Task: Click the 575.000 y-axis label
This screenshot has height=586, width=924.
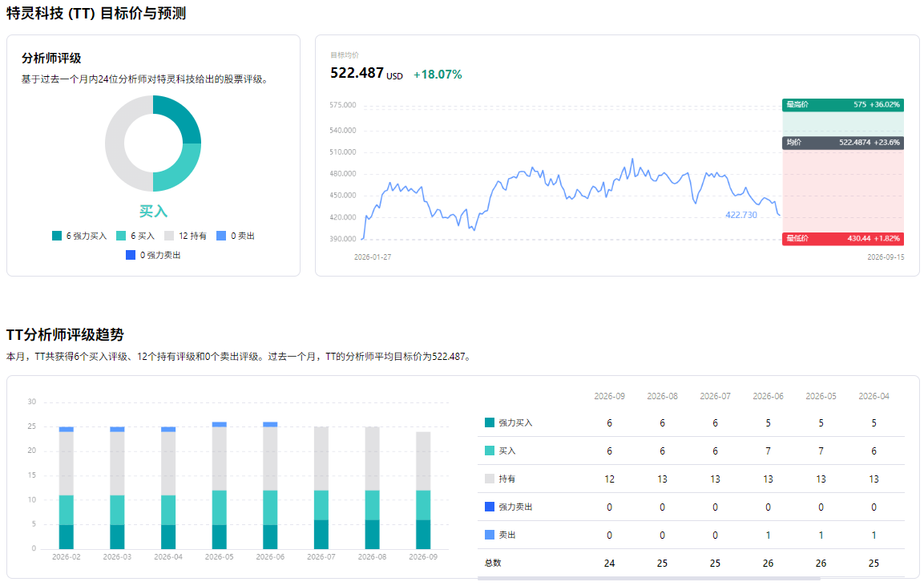Action: 342,105
